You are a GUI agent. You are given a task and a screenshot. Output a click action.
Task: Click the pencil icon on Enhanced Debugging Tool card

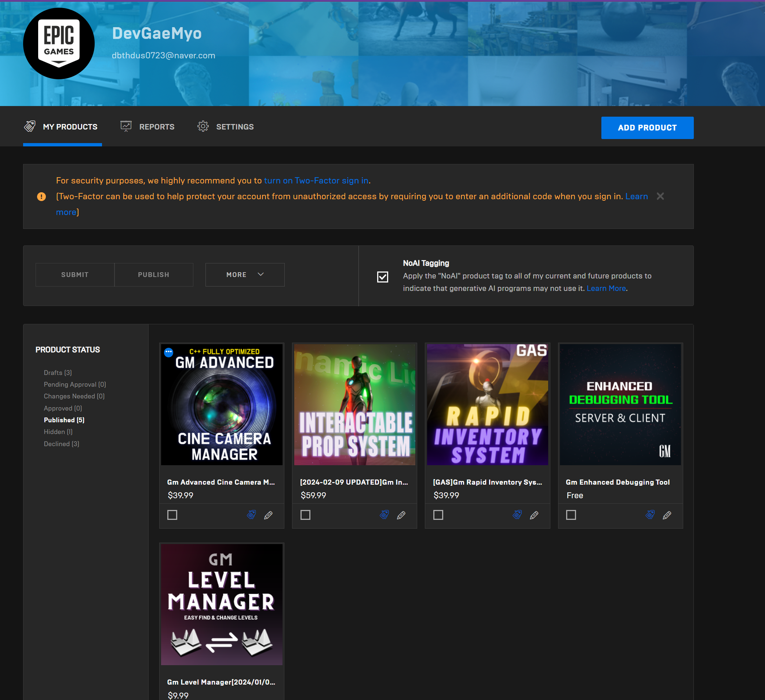(x=667, y=515)
